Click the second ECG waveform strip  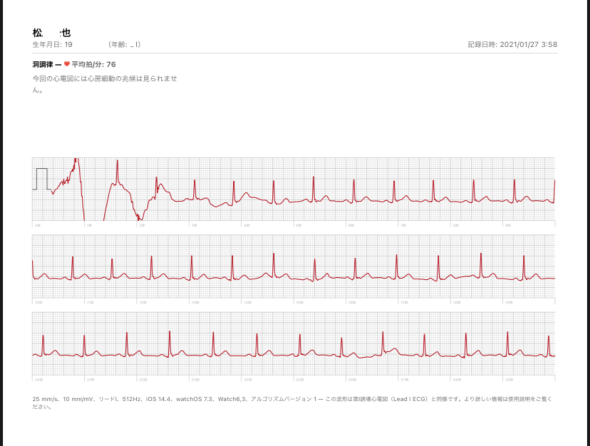coord(293,266)
